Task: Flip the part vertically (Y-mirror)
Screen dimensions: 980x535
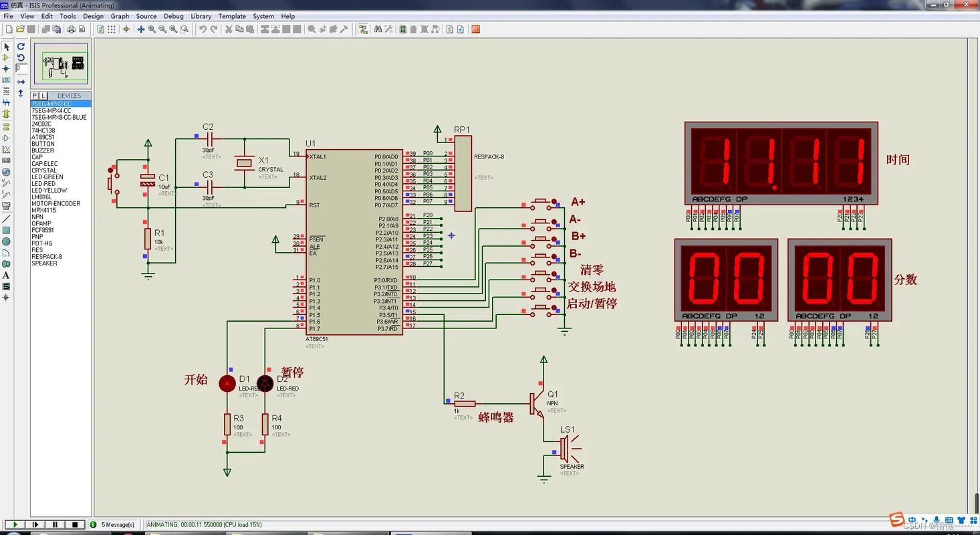Action: [21, 93]
